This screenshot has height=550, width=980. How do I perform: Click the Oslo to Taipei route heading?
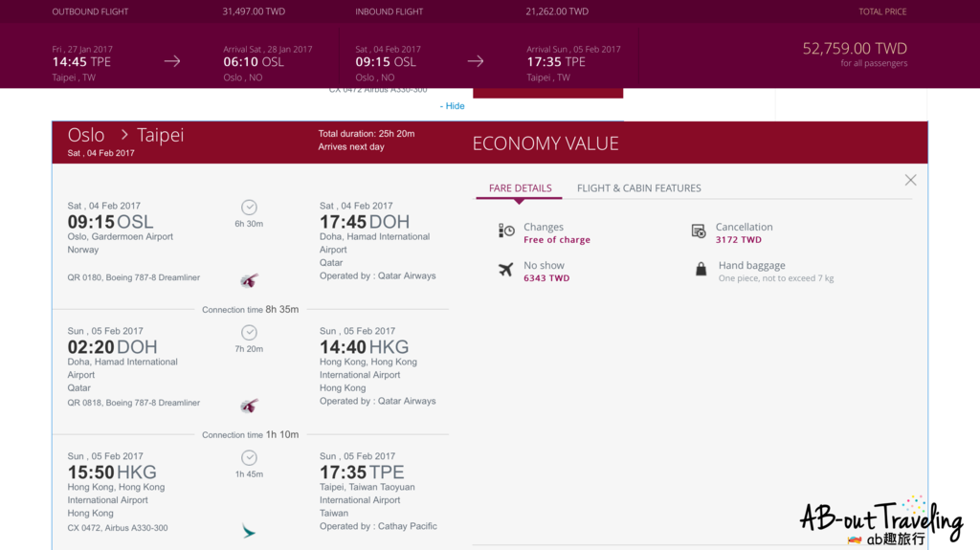pos(125,136)
